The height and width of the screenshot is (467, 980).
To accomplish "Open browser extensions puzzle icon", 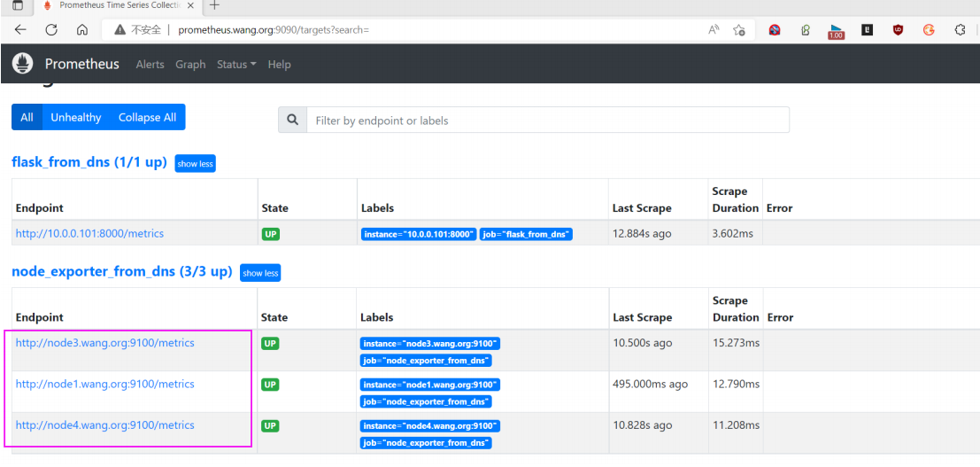I will pyautogui.click(x=960, y=29).
